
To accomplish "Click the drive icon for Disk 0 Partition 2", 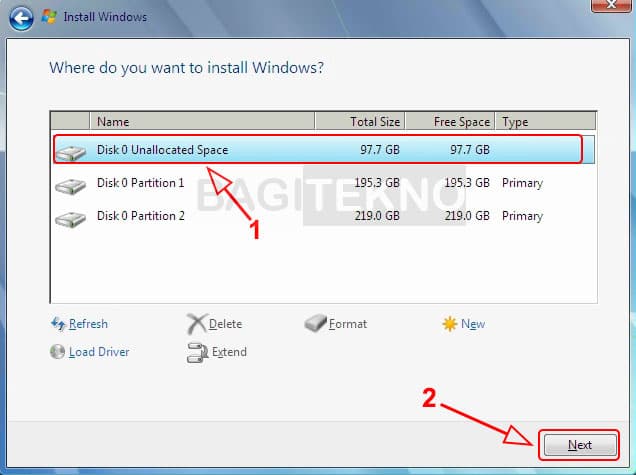I will [71, 219].
